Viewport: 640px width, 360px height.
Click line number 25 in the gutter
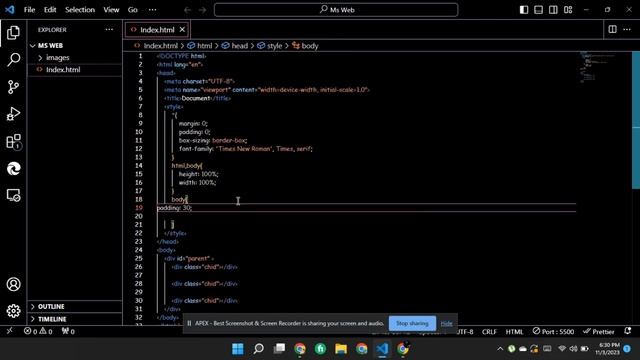pos(138,258)
